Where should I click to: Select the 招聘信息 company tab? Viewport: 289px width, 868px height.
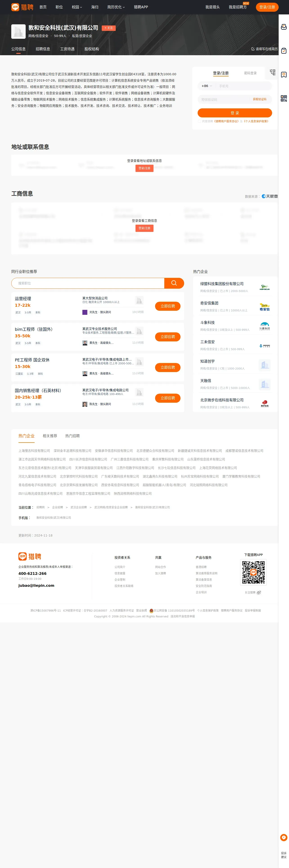pos(43,49)
